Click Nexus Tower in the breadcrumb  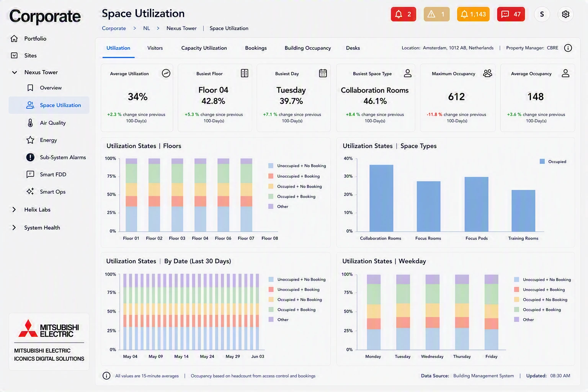coord(181,28)
